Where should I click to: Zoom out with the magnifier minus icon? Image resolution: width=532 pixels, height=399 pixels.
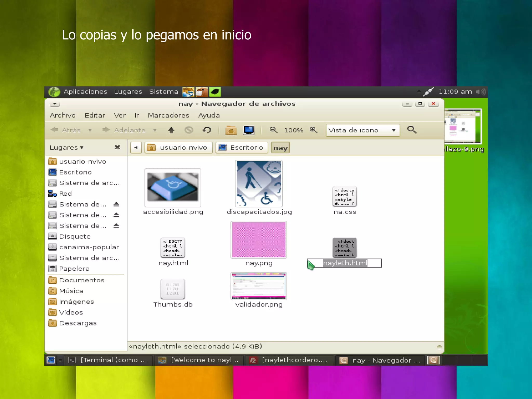click(x=274, y=130)
